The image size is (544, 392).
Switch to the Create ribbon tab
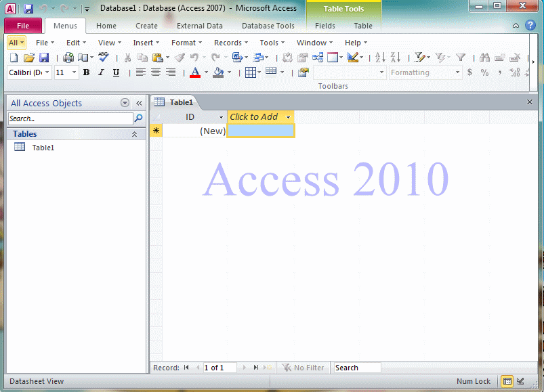click(x=146, y=26)
